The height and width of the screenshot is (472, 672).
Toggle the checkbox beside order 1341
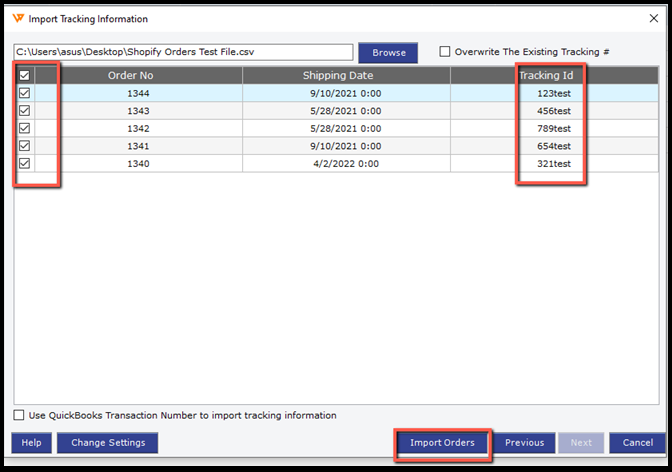click(24, 146)
